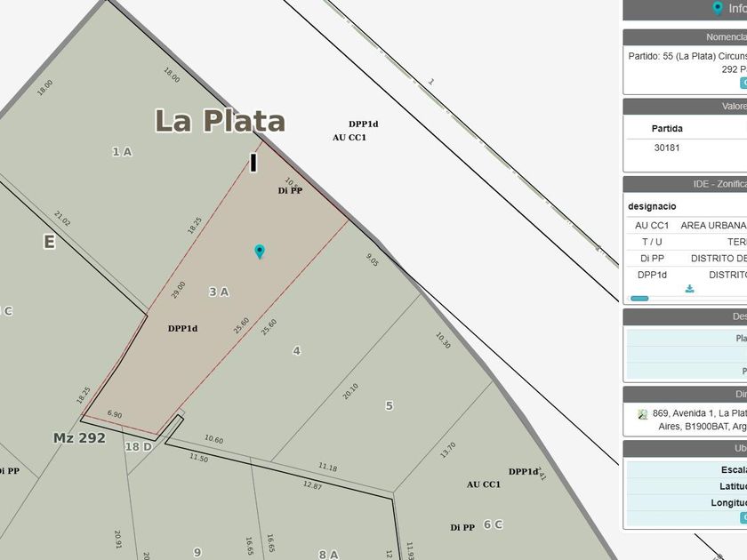
Task: Click parcel number 4 on the map
Action: tap(297, 351)
